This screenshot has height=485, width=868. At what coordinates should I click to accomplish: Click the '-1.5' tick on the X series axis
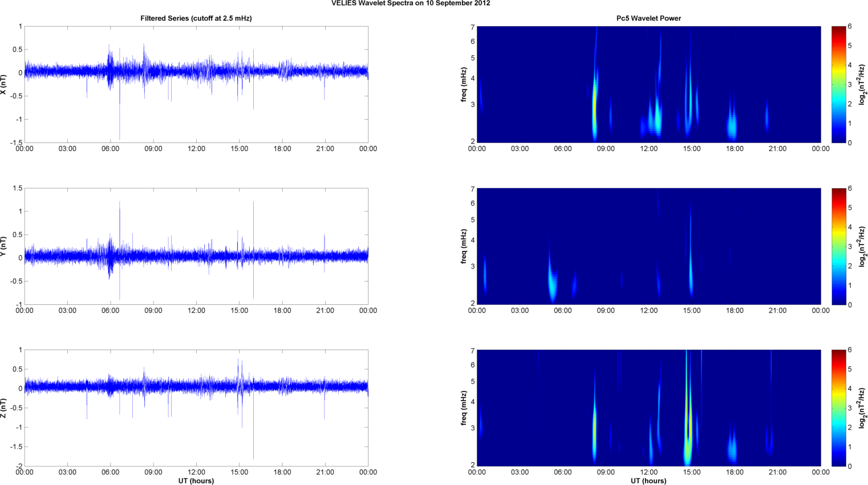click(x=16, y=142)
